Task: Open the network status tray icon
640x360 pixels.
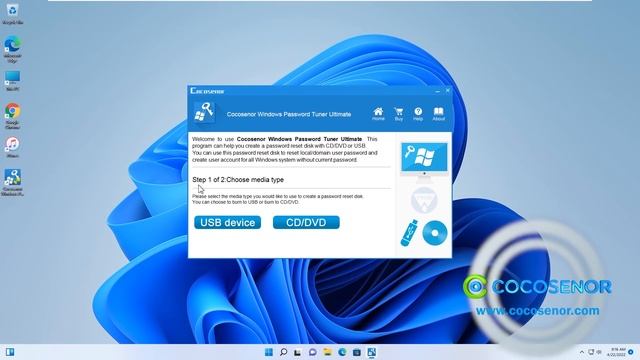Action: (591, 352)
